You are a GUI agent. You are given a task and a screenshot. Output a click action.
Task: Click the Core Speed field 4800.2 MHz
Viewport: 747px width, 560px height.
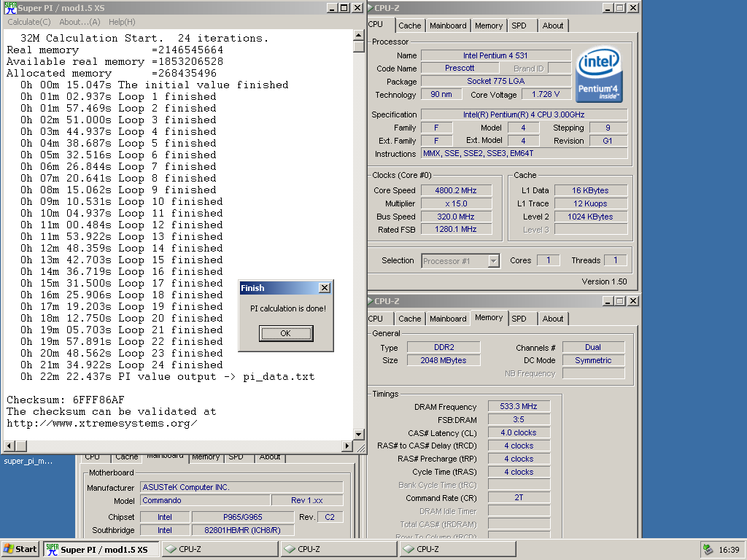[x=455, y=190]
